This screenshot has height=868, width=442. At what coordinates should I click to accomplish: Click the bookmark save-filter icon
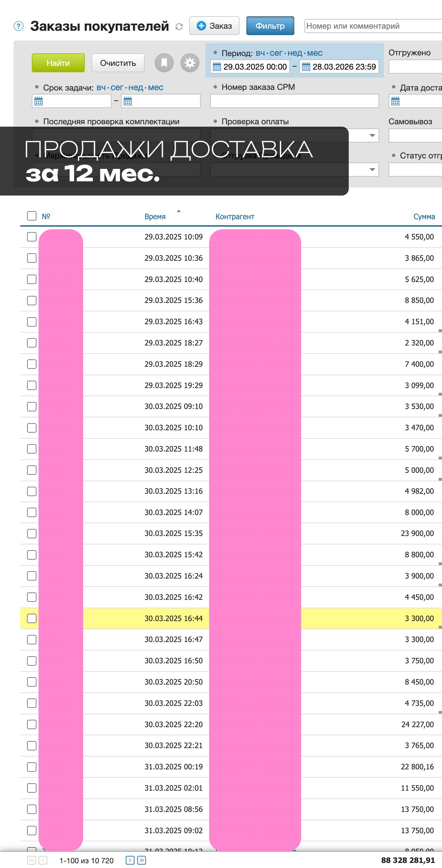click(164, 63)
